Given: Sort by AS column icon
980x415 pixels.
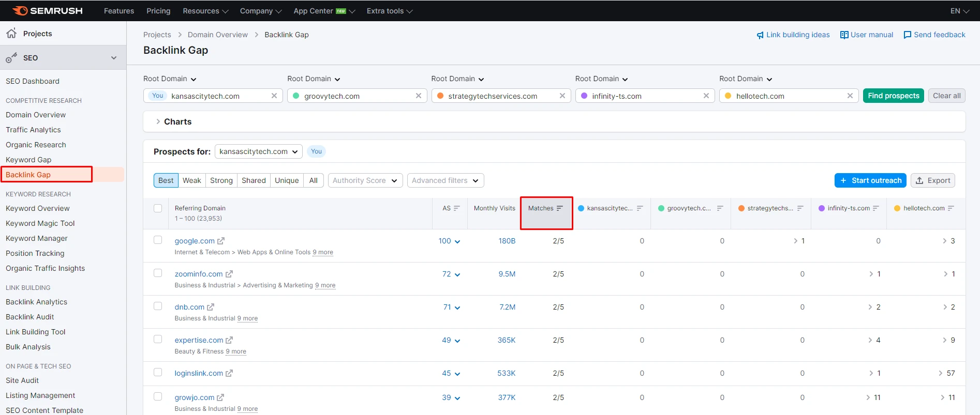Looking at the screenshot, I should (x=456, y=208).
